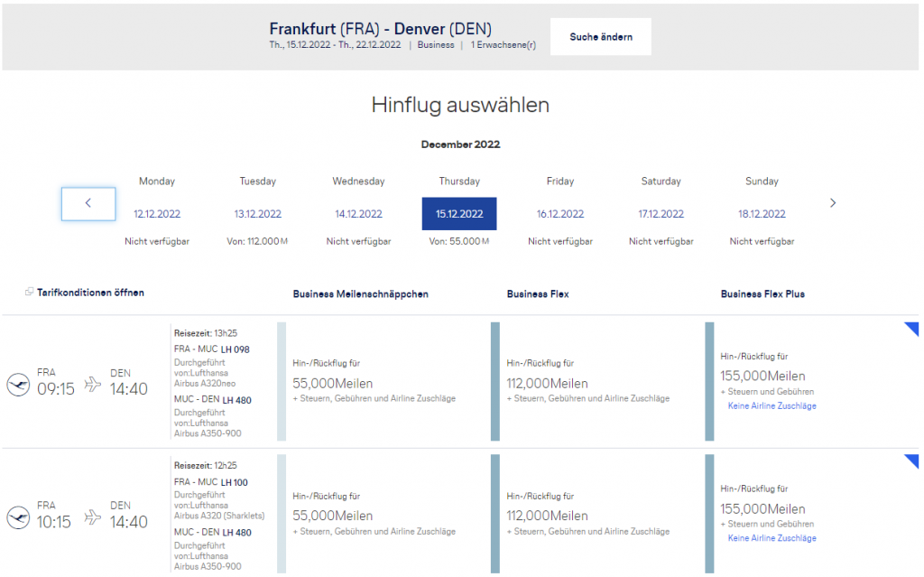This screenshot has height=577, width=924.
Task: Click the Von: 112.000 M price under Tuesday
Action: tap(257, 241)
